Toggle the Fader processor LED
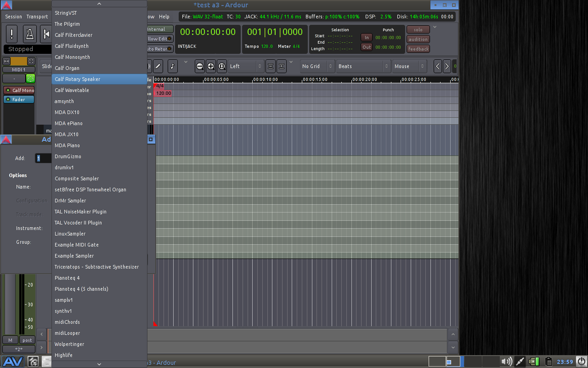 (x=8, y=99)
